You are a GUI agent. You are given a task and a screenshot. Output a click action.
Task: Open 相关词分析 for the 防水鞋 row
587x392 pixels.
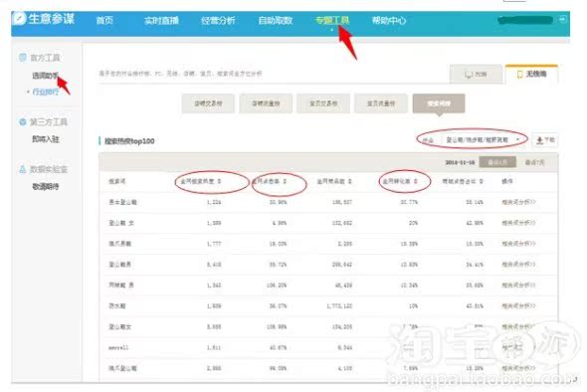click(518, 305)
